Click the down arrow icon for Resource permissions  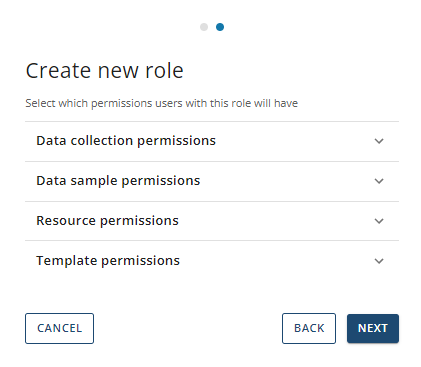(379, 221)
